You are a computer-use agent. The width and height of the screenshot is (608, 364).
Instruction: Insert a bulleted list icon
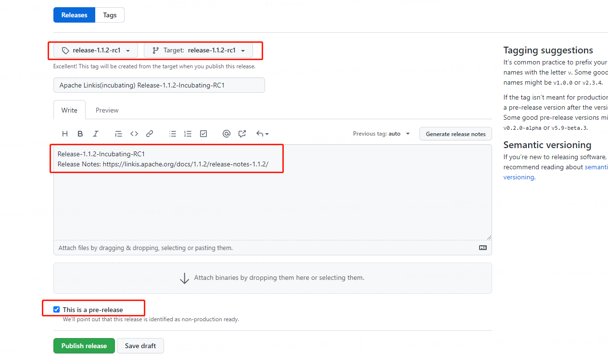[x=173, y=134]
